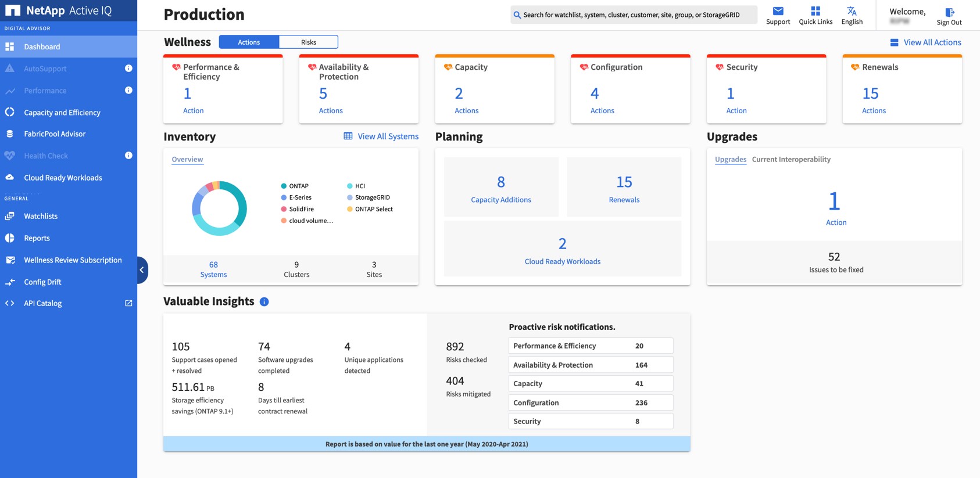Click the View All Actions link
Screen dimensions: 980x478
tap(932, 42)
